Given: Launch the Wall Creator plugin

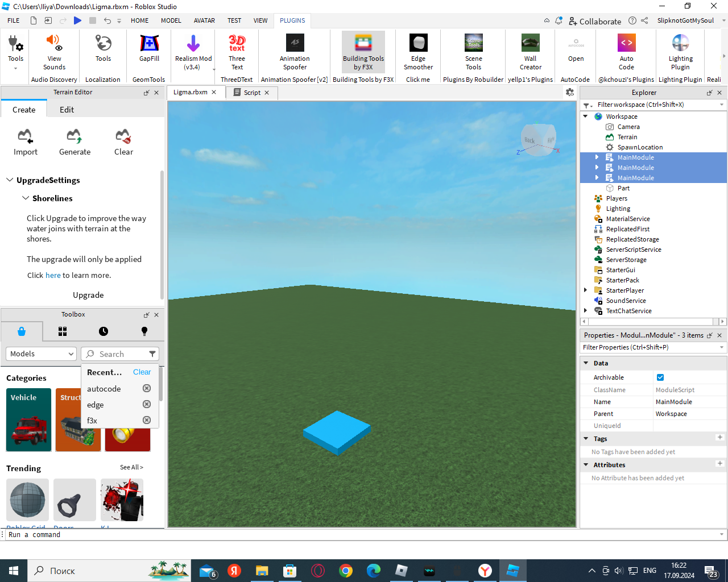Looking at the screenshot, I should click(530, 52).
